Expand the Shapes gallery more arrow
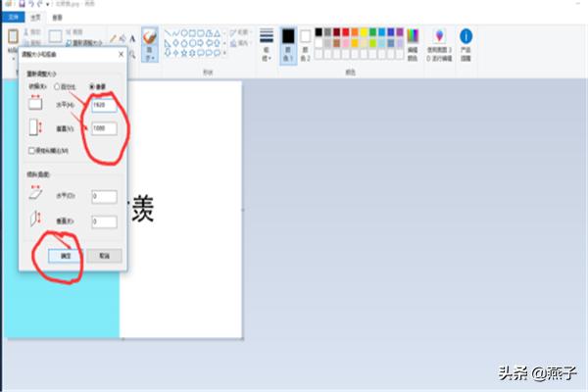 click(x=224, y=53)
